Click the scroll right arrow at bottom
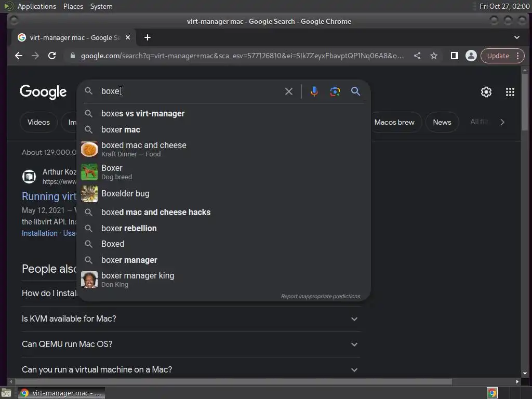Image resolution: width=532 pixels, height=399 pixels. tap(517, 382)
